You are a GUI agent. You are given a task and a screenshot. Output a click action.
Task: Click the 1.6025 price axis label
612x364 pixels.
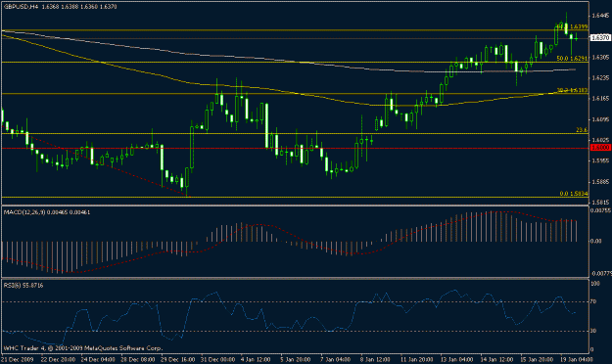point(600,140)
